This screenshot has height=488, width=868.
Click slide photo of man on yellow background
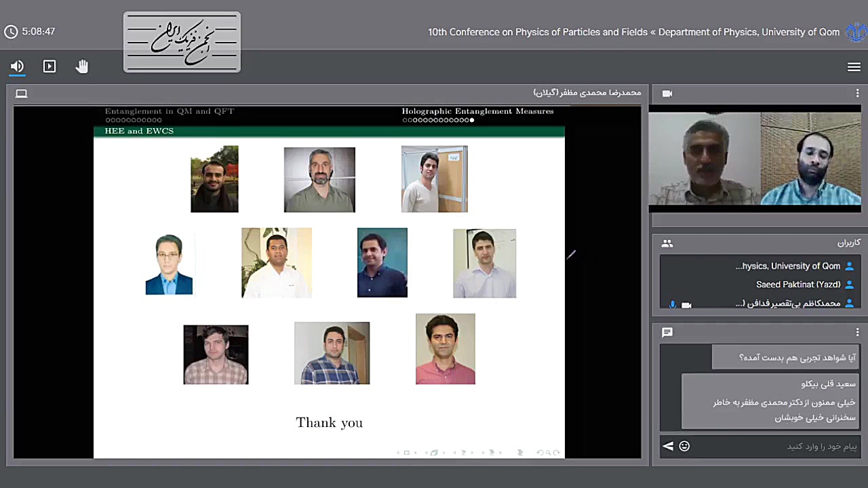coord(277,263)
